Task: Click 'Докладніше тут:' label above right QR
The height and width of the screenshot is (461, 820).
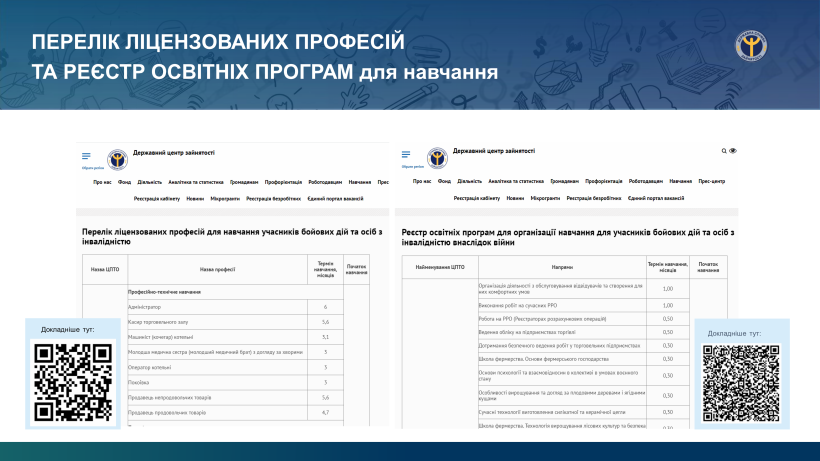Action: [x=734, y=333]
